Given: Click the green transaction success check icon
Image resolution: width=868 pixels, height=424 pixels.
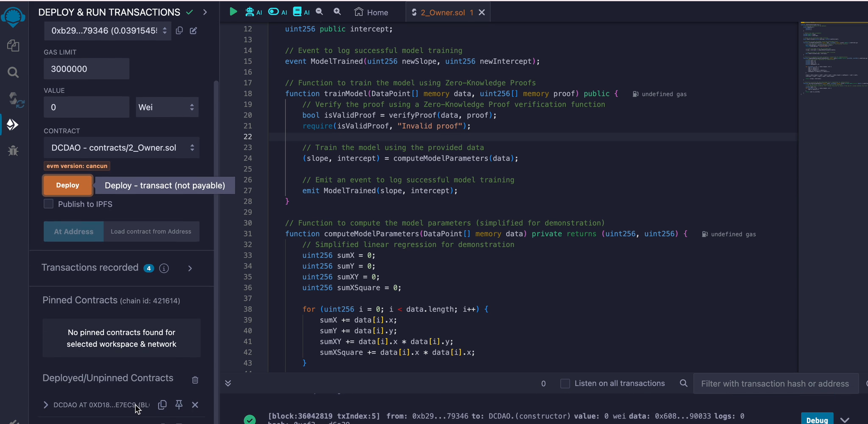Looking at the screenshot, I should (x=250, y=420).
